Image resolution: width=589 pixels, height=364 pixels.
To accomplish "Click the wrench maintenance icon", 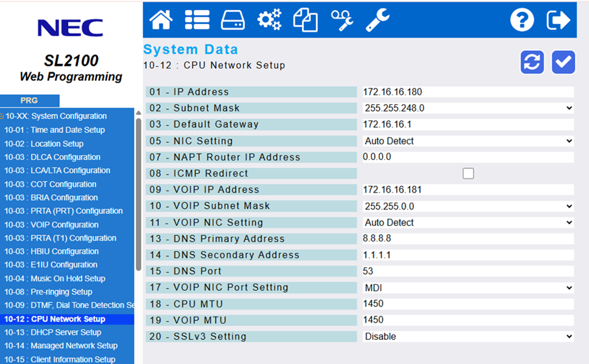I will point(378,20).
